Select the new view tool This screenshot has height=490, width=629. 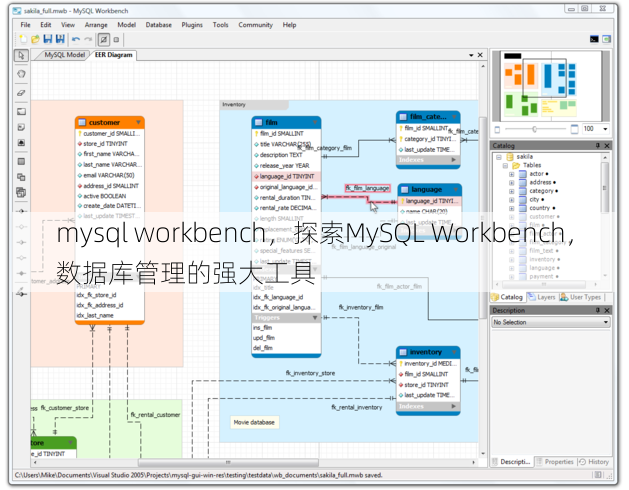tap(21, 177)
